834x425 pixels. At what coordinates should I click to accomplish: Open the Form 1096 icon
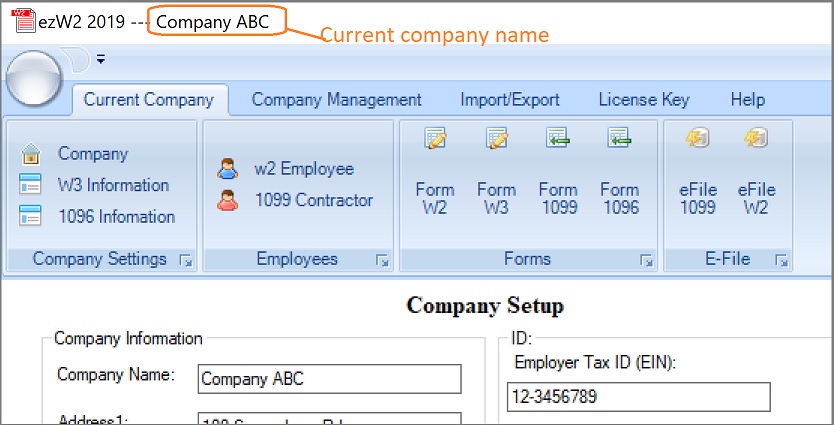[x=619, y=140]
